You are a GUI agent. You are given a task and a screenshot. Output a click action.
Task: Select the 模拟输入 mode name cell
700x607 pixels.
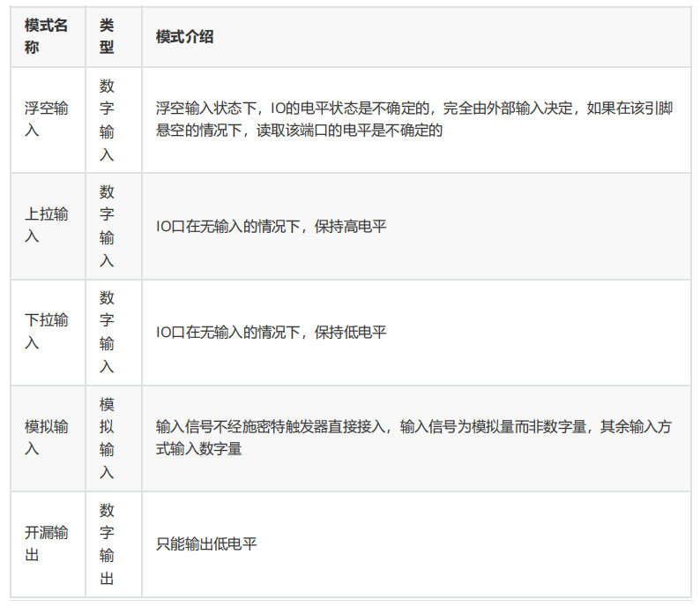pyautogui.click(x=48, y=438)
